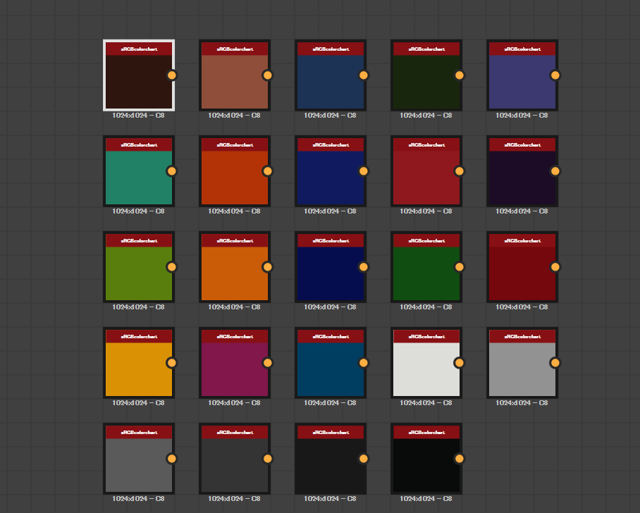Click the output pin on the yellow node
640x513 pixels.
(171, 363)
